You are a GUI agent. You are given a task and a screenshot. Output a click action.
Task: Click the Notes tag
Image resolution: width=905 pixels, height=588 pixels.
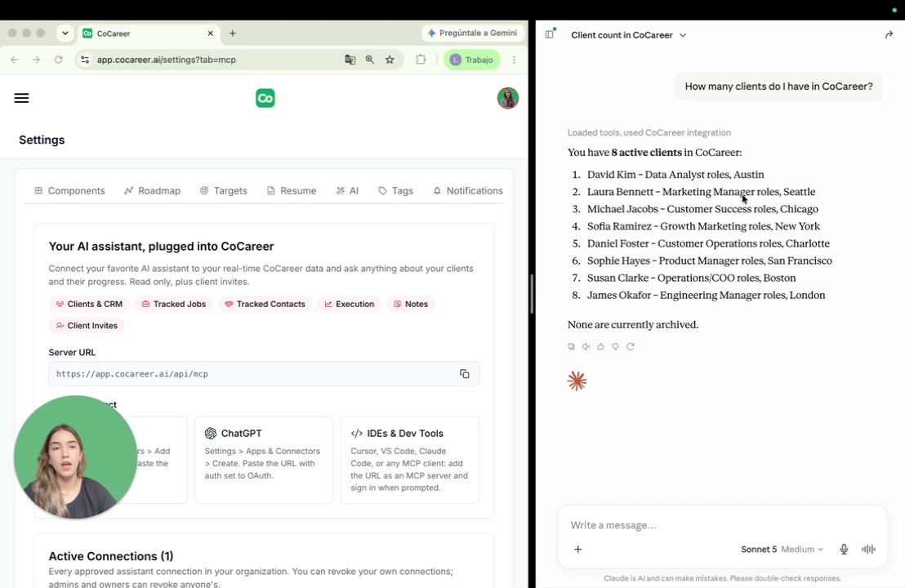(410, 304)
